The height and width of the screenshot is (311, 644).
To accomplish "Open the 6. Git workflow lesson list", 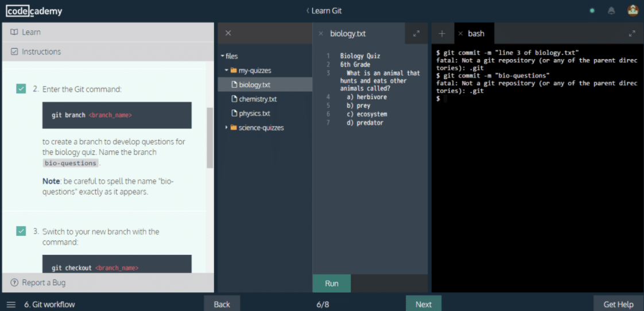I will 49,305.
